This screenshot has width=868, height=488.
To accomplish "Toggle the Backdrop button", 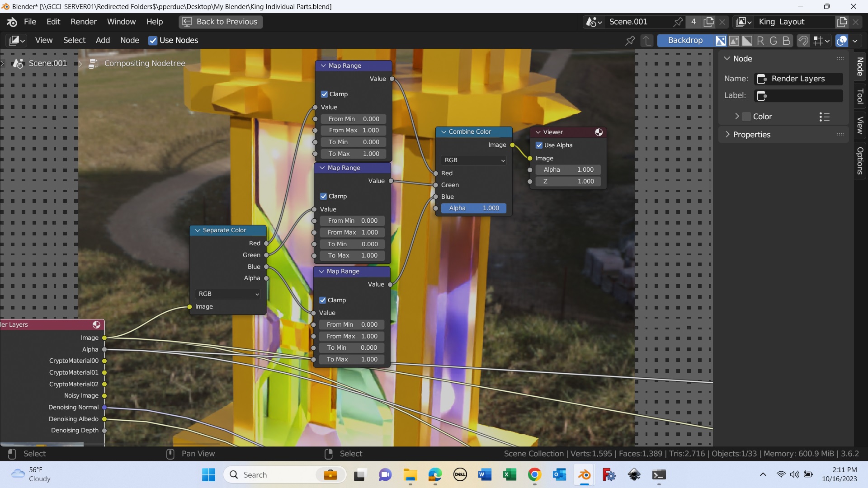I will click(x=685, y=41).
